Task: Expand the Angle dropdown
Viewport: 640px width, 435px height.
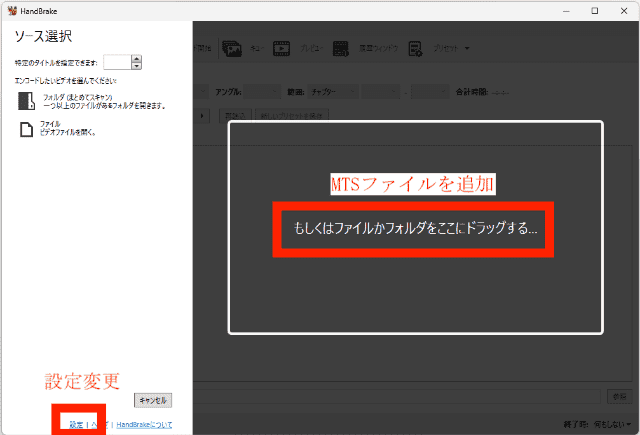Action: tap(264, 91)
